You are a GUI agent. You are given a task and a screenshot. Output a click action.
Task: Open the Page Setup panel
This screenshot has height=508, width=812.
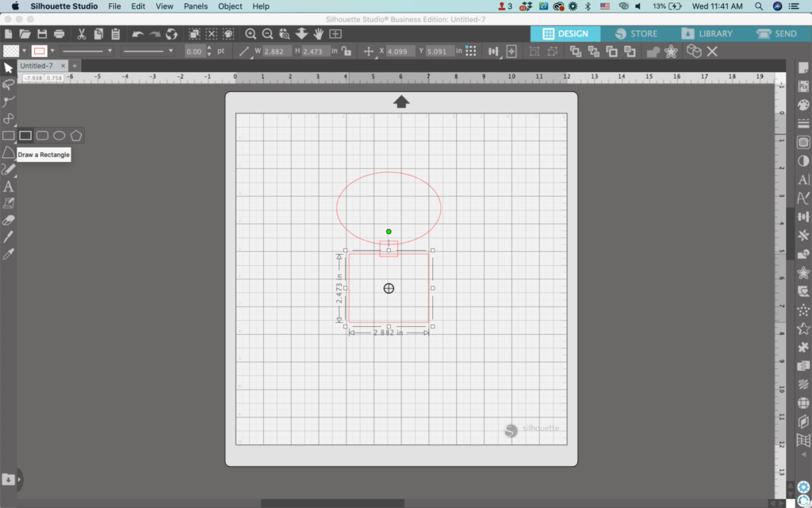click(x=803, y=68)
